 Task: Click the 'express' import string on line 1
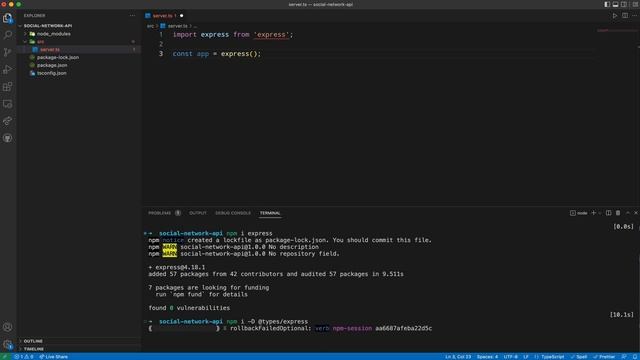click(271, 35)
